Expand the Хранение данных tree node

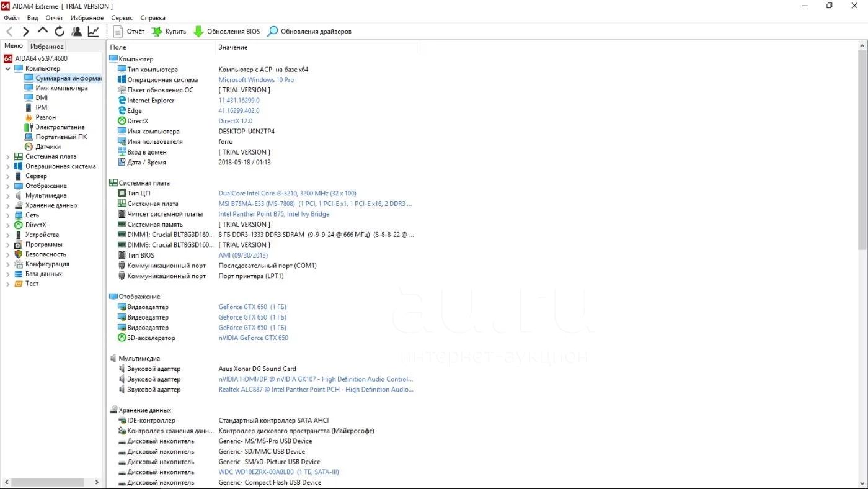[8, 205]
